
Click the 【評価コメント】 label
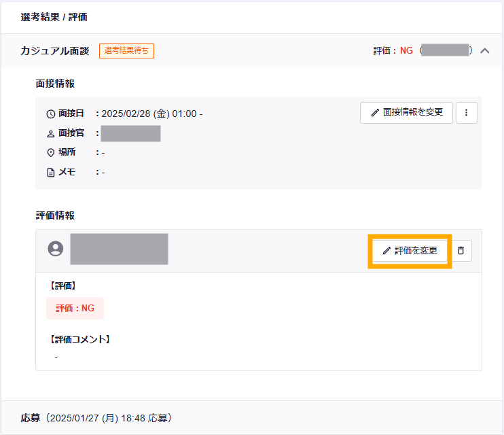79,338
